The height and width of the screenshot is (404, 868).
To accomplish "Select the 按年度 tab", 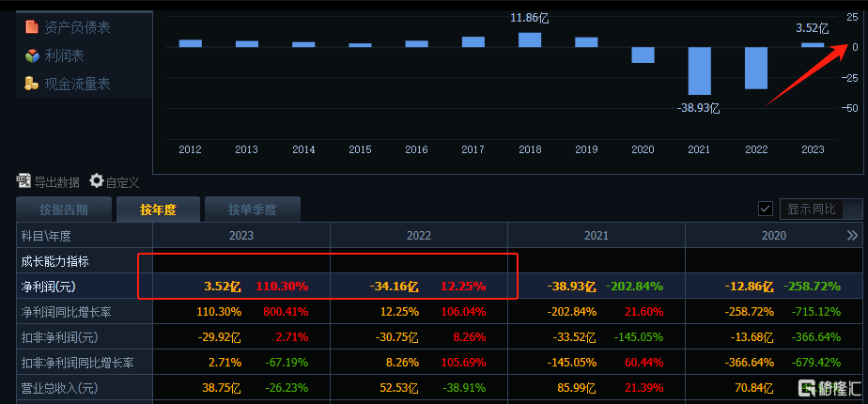I will click(157, 210).
